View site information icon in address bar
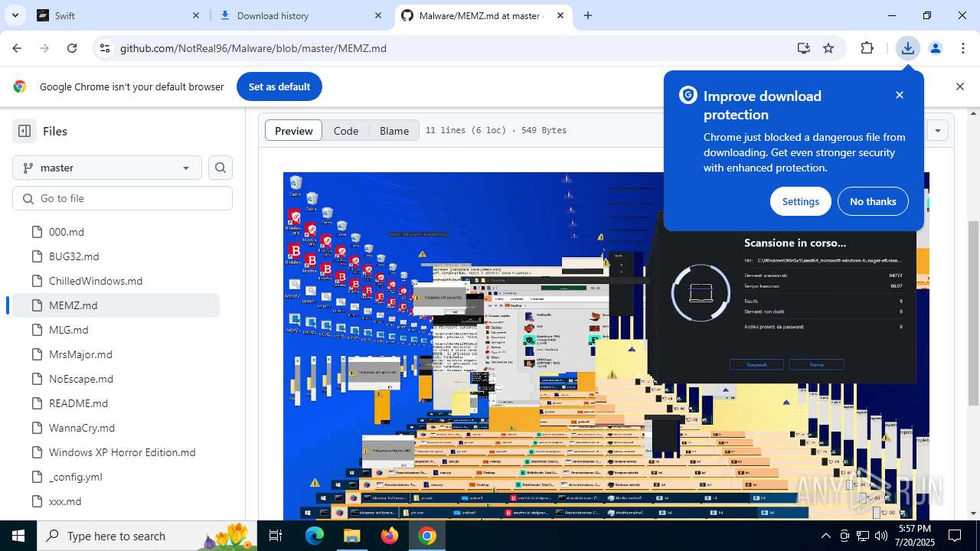 pos(105,48)
